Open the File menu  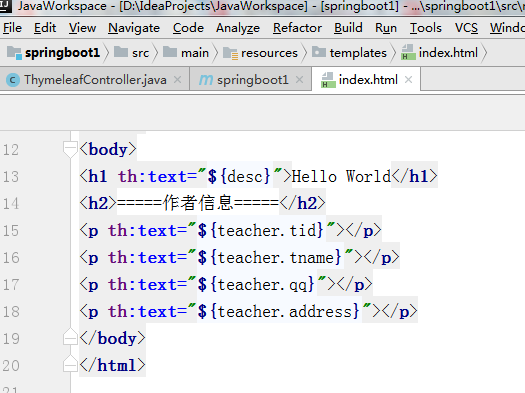tap(12, 28)
